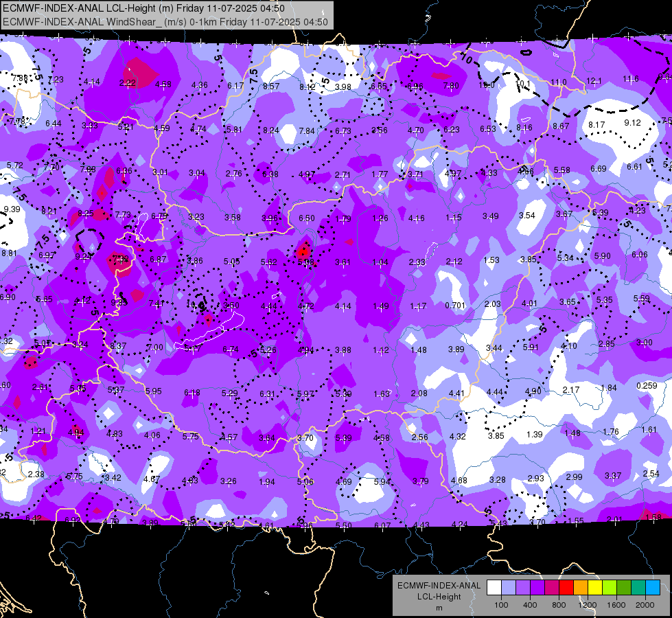This screenshot has width=672, height=618.
Task: Click the wind shear value 0.701
Action: tap(455, 306)
